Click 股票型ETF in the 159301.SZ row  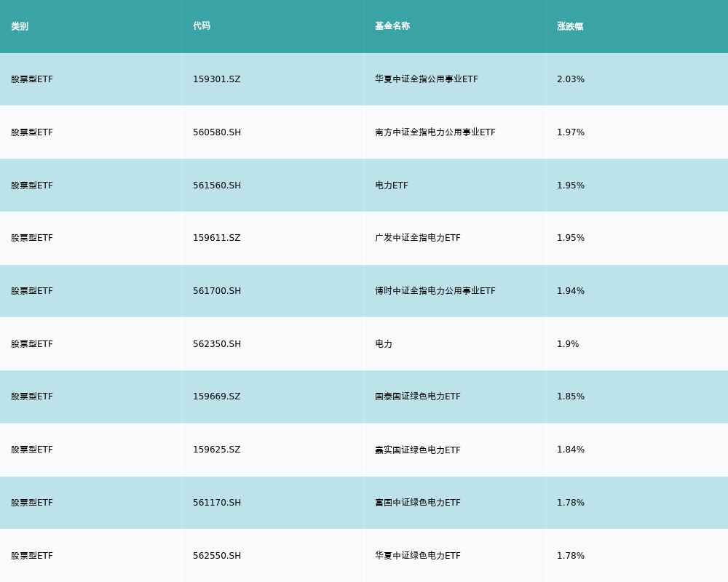32,79
